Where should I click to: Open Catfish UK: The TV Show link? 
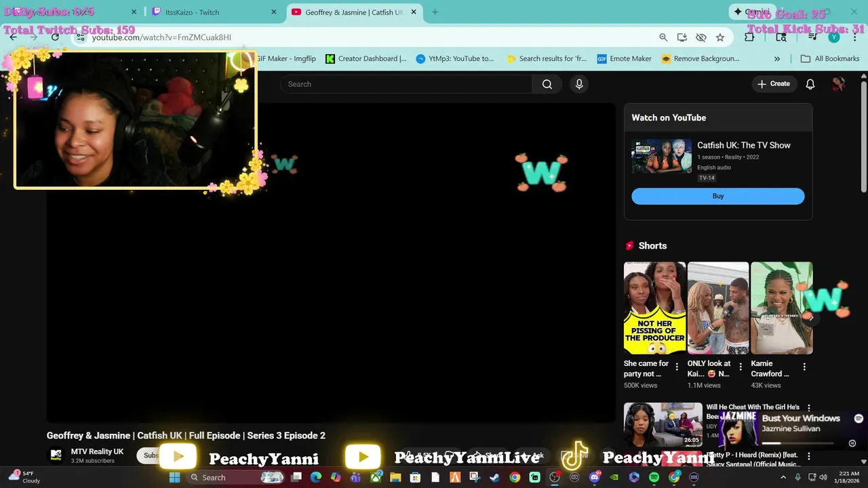click(744, 145)
